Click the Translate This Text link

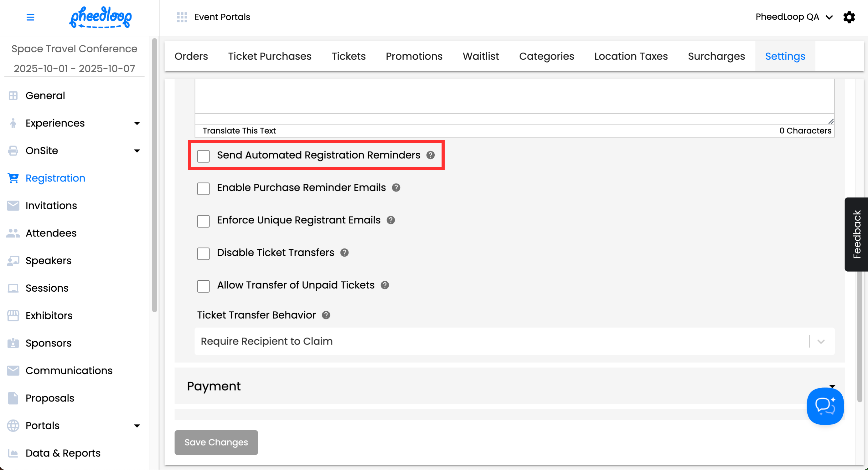pos(239,130)
